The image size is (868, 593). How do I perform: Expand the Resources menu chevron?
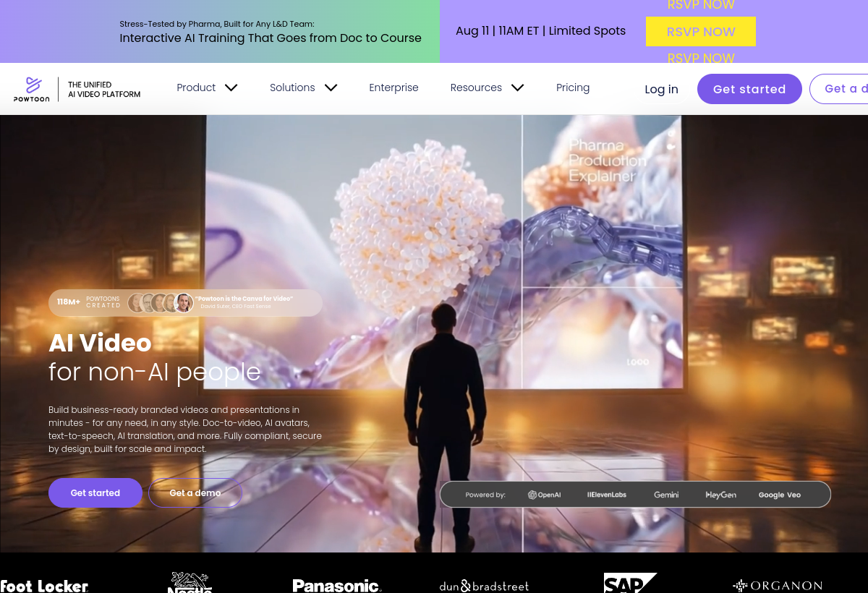517,88
